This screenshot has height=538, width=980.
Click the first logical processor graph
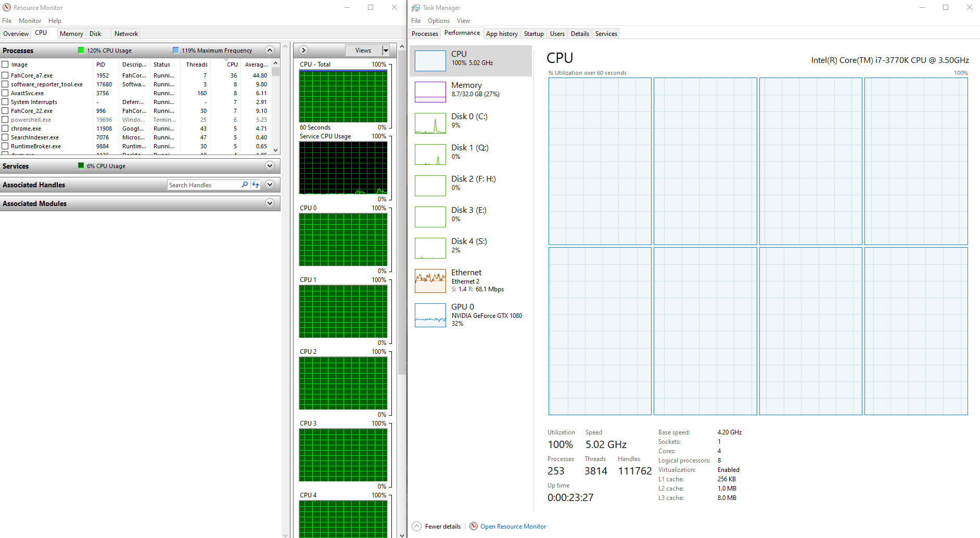point(600,161)
